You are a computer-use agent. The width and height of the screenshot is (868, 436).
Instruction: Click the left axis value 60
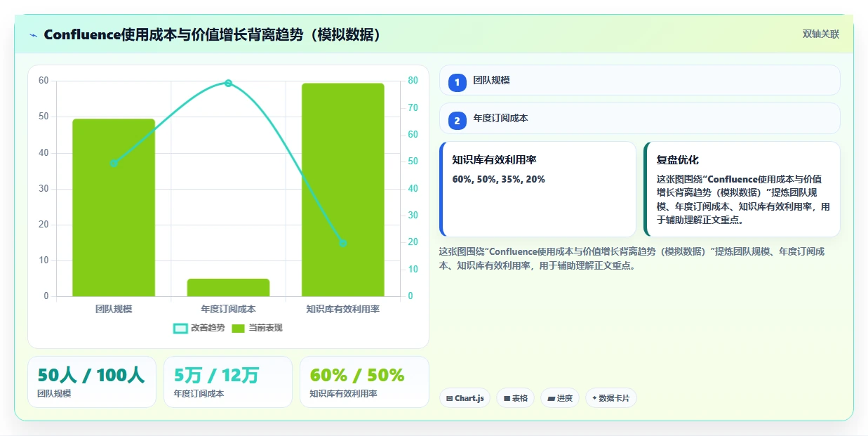(x=44, y=81)
